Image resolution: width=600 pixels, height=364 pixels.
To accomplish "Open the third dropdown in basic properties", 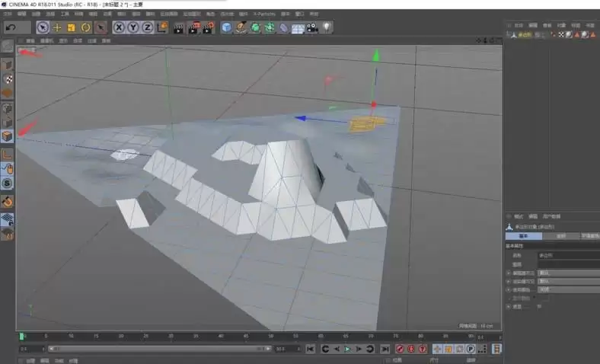I will [x=569, y=289].
